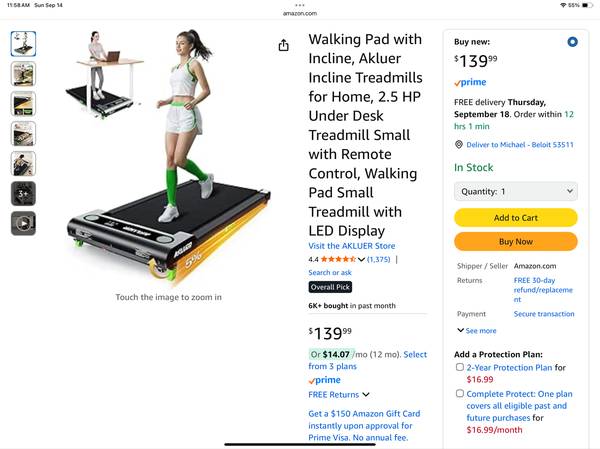
Task: Tap the share icon beside product image
Action: click(x=283, y=45)
